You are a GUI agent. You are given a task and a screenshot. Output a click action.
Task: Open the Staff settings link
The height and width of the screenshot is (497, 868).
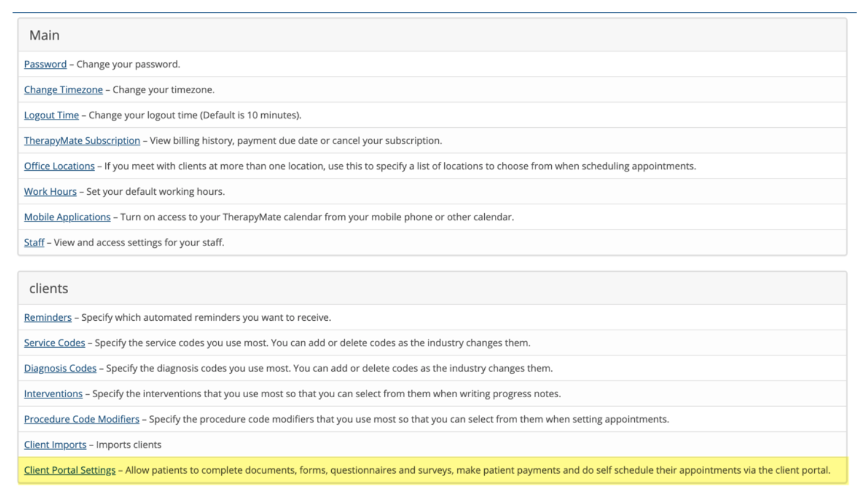[x=34, y=242]
